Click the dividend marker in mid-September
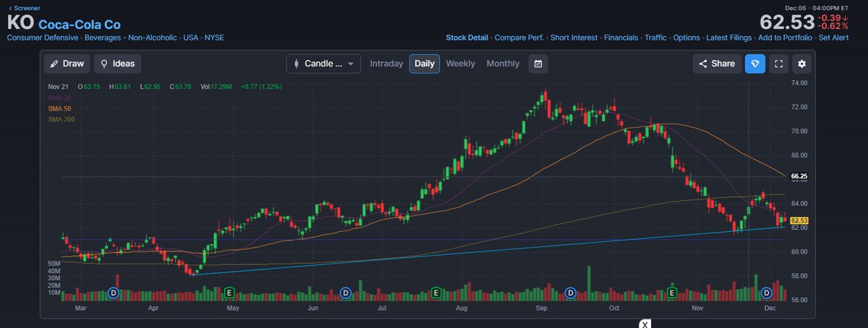Image resolution: width=868 pixels, height=328 pixels. point(571,293)
